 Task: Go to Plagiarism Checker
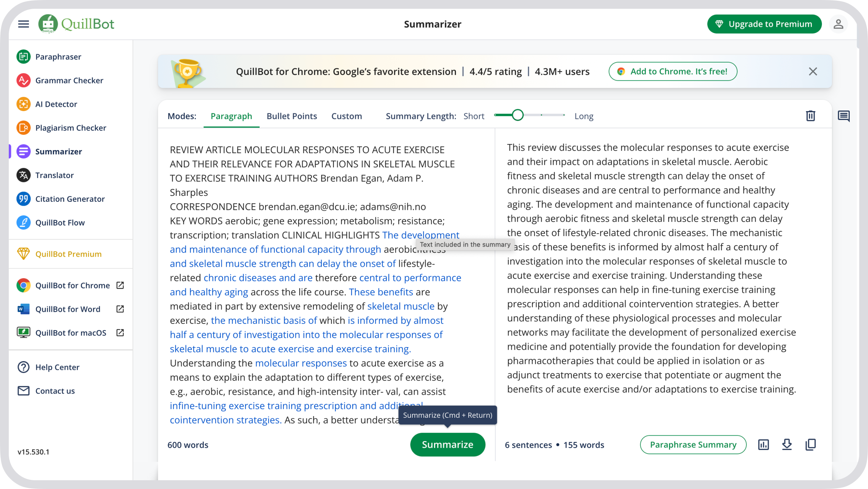71,128
